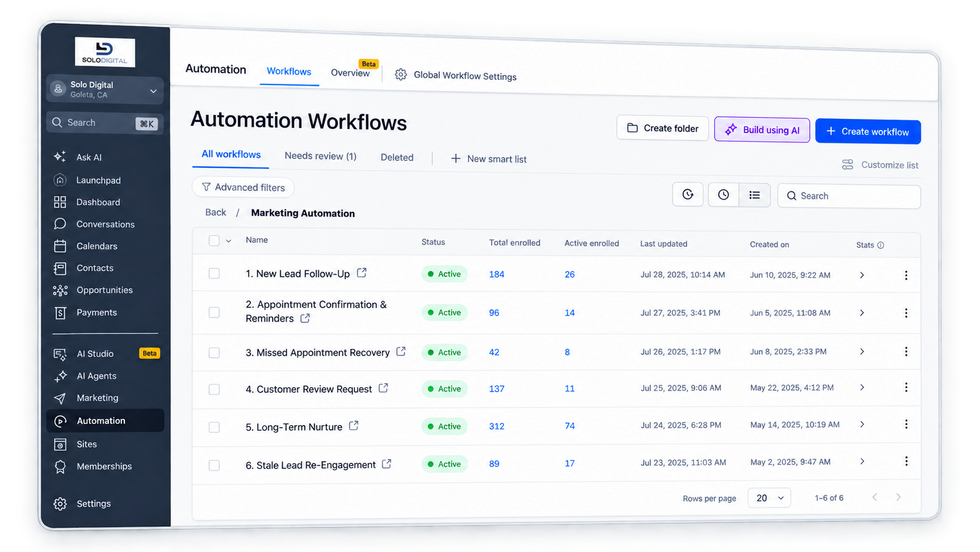980x552 pixels.
Task: Expand stats for Long-Term Nurture row
Action: point(862,425)
